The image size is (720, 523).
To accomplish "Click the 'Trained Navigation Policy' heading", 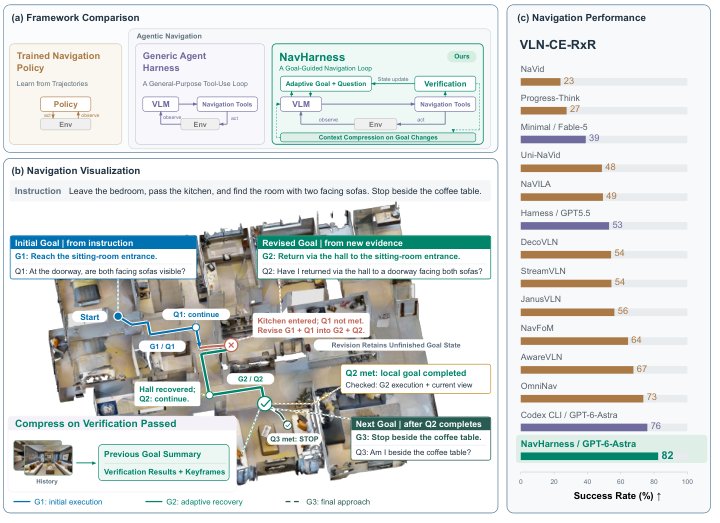I will [x=58, y=62].
